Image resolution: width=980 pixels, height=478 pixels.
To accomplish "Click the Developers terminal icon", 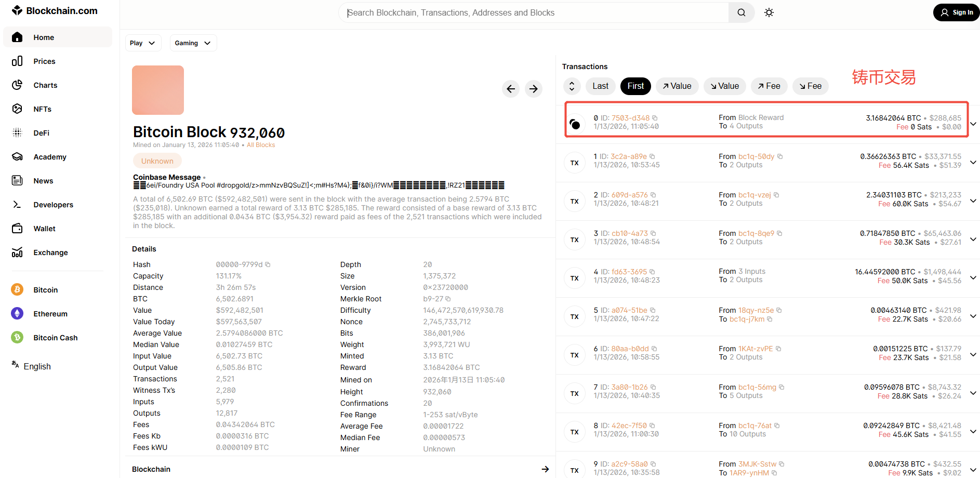I will tap(17, 205).
